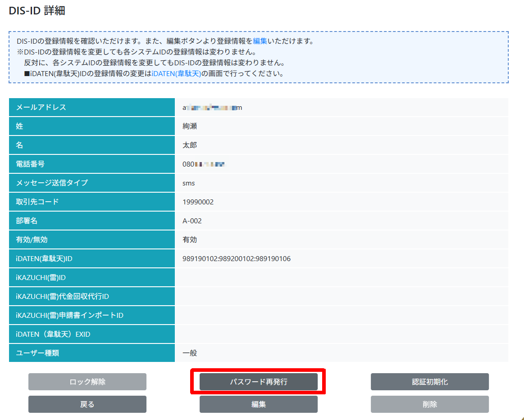
Task: Click the パスワード再発行 button
Action: [258, 382]
